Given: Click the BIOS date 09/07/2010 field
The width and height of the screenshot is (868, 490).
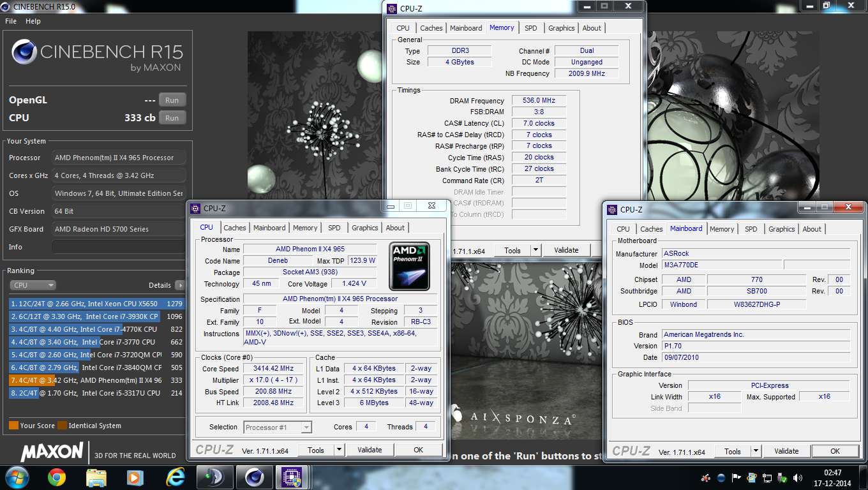Looking at the screenshot, I should pyautogui.click(x=756, y=357).
